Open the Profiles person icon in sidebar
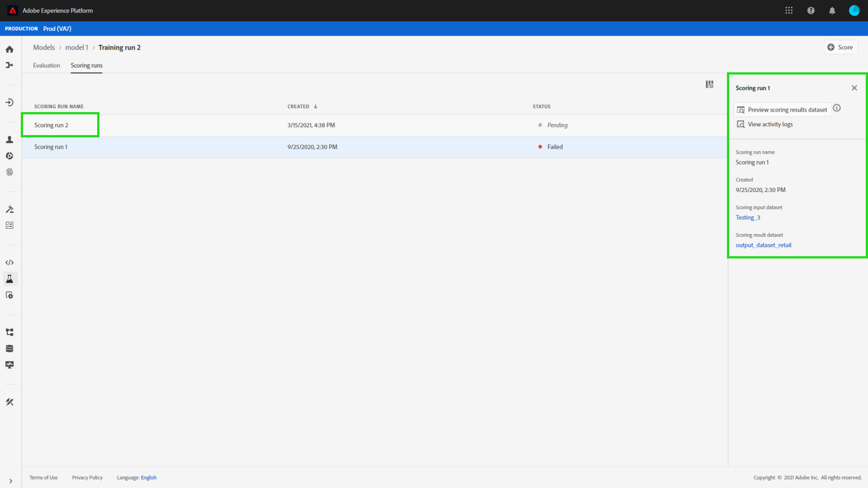This screenshot has height=488, width=868. pos(9,140)
